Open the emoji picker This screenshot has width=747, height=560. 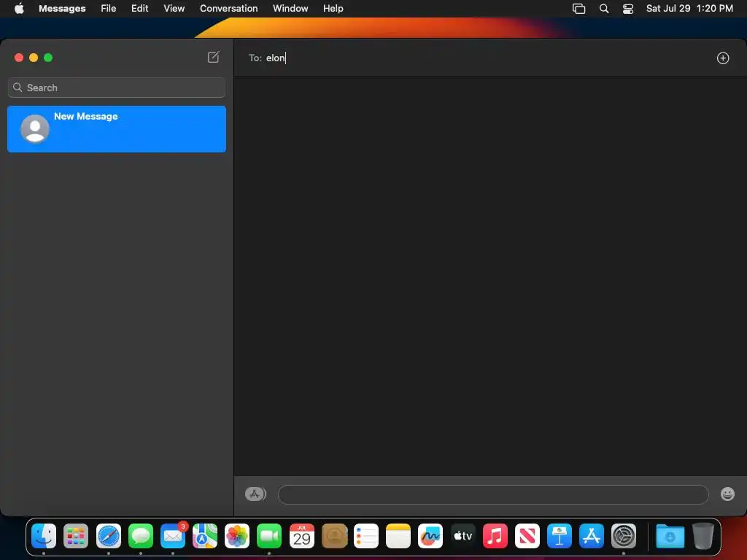(x=727, y=494)
